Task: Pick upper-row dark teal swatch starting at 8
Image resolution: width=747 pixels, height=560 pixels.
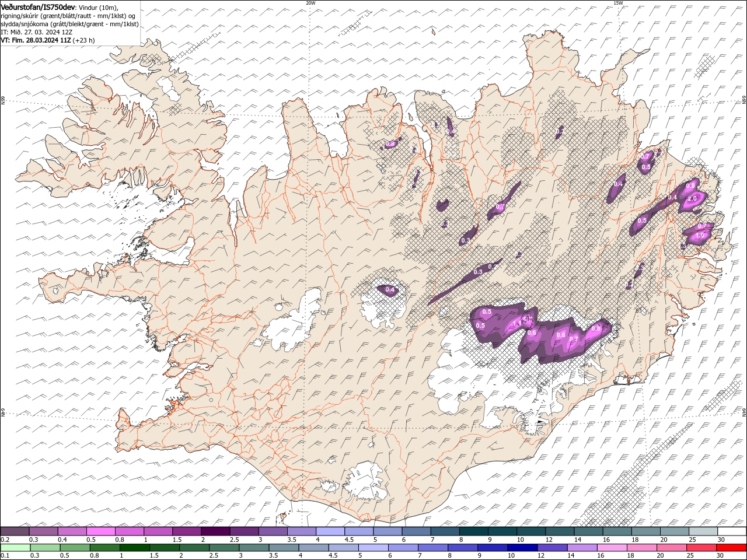Action: pyautogui.click(x=474, y=531)
